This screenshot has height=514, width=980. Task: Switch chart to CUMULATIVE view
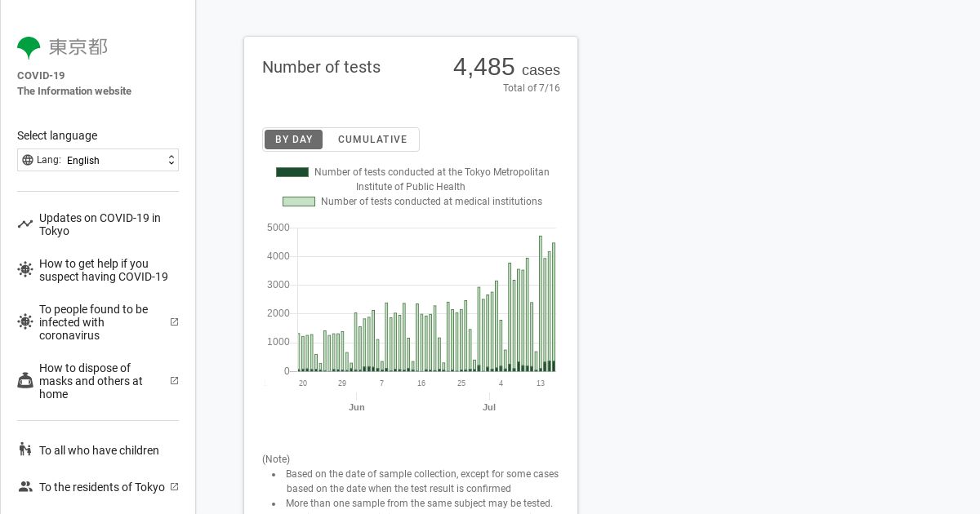click(x=372, y=140)
